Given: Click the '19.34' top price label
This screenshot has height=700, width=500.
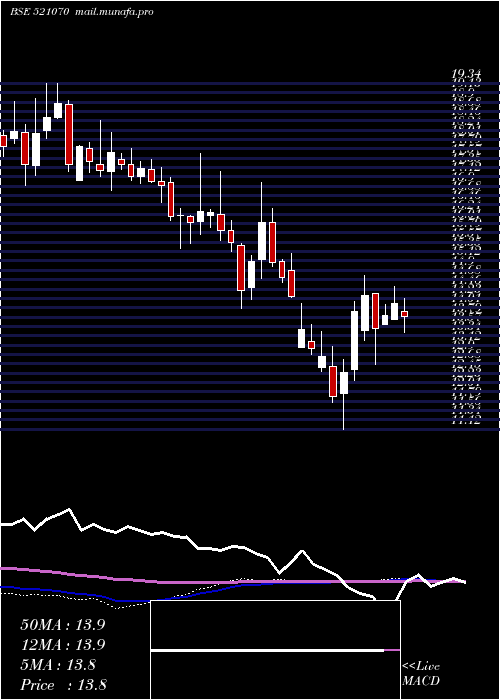Looking at the screenshot, I should coord(468,74).
